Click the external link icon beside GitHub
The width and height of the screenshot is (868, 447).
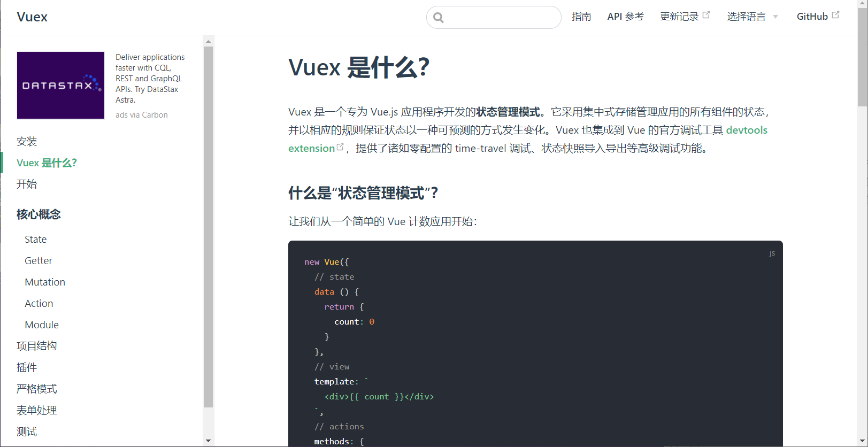[x=835, y=15]
